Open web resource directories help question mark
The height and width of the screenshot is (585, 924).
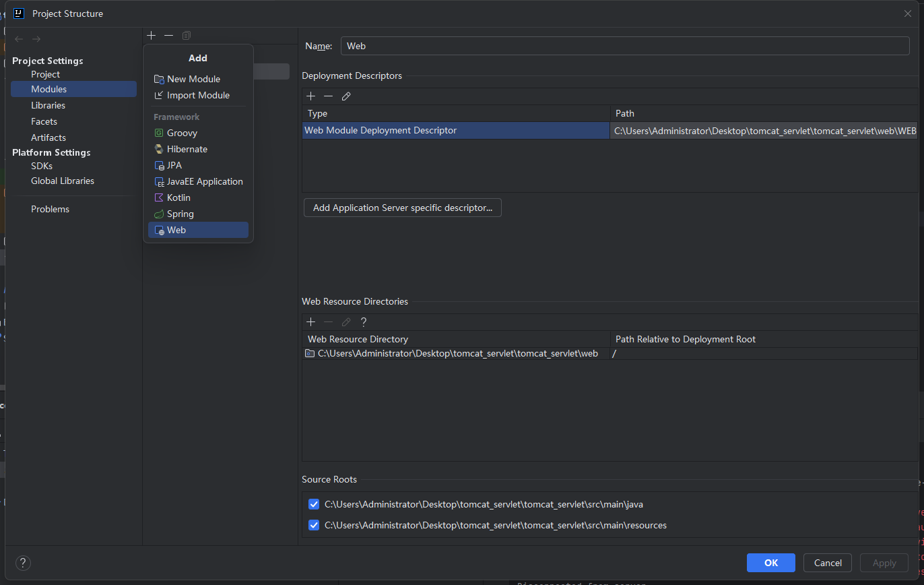pyautogui.click(x=364, y=322)
